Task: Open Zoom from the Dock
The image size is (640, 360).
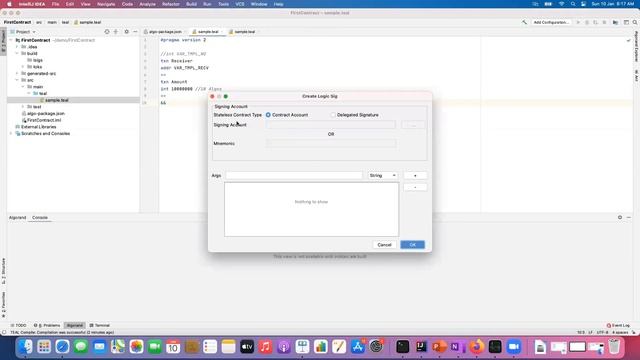Action: [513, 347]
